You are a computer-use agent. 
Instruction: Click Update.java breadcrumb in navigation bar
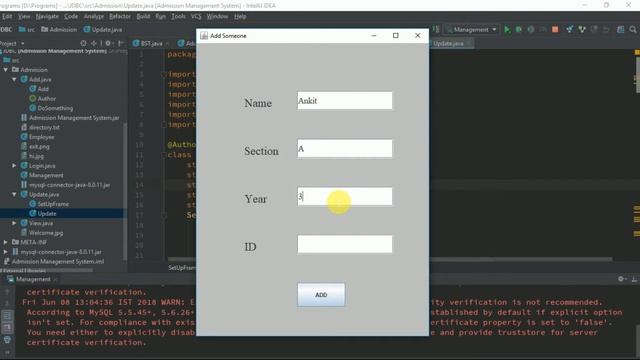point(103,29)
